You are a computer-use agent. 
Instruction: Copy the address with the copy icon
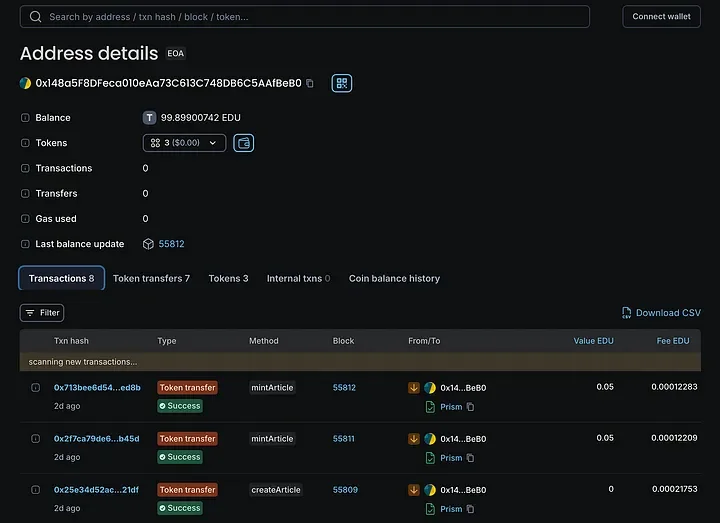click(x=310, y=83)
